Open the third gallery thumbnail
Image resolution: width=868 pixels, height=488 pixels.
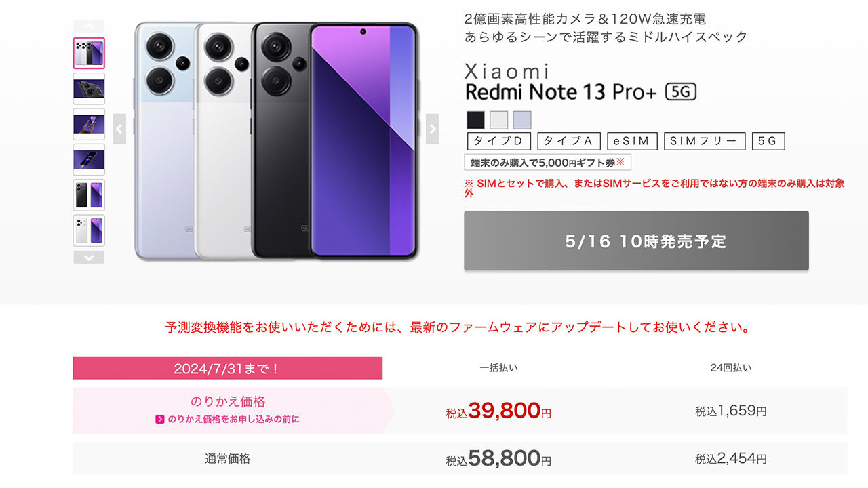pyautogui.click(x=89, y=124)
